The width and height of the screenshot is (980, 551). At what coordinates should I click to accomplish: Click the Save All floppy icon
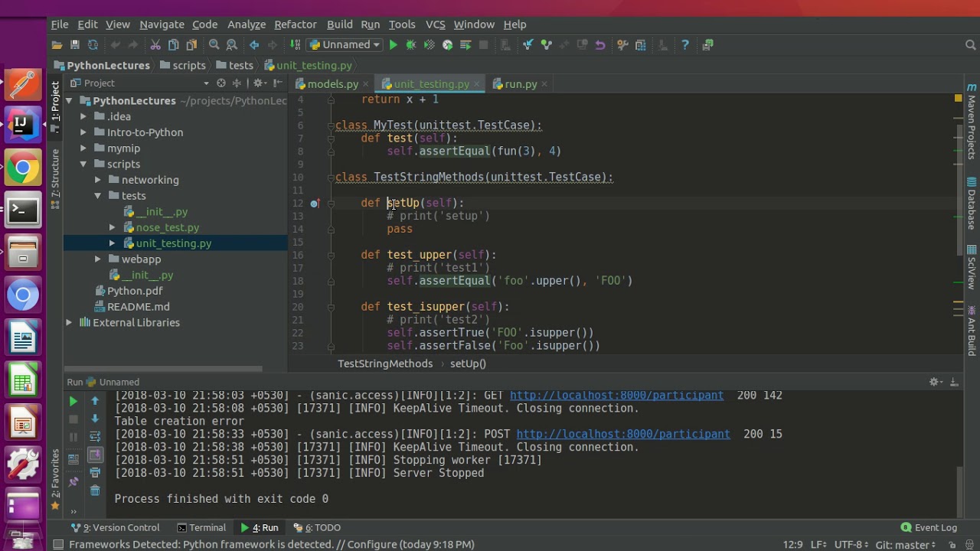pyautogui.click(x=75, y=45)
